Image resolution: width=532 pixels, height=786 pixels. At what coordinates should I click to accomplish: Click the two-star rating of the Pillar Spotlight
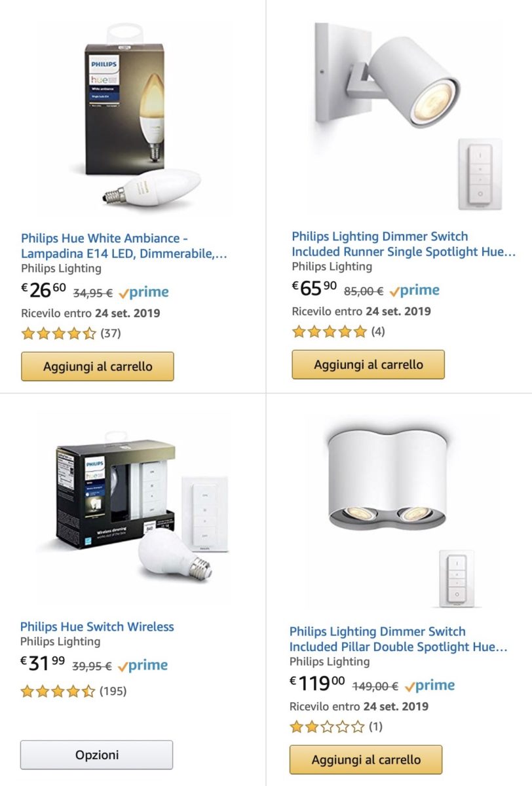click(324, 726)
